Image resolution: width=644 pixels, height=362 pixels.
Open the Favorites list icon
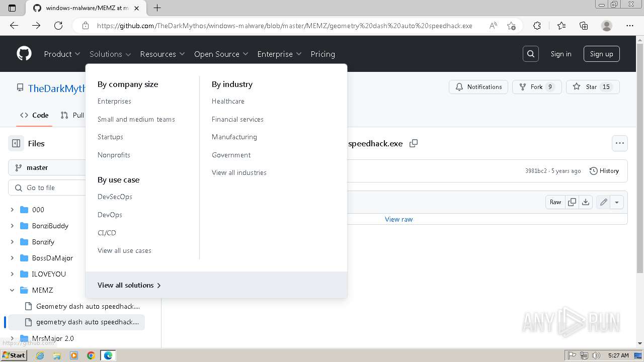[561, 26]
